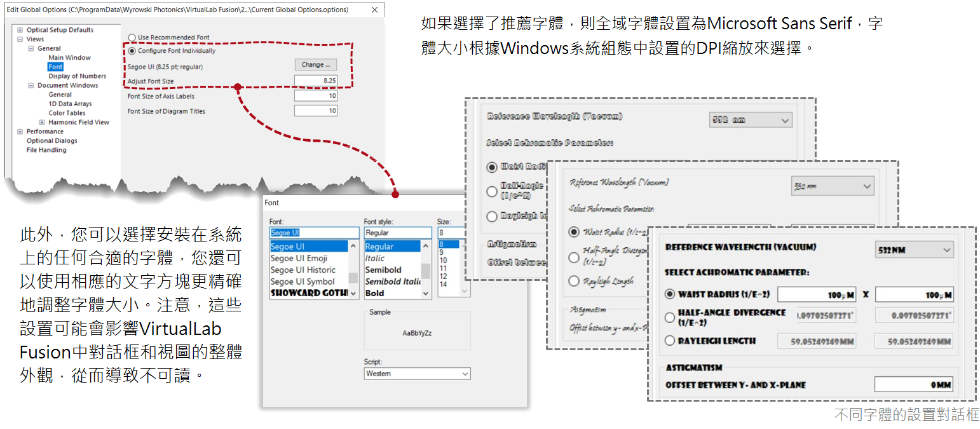Open the Script dropdown showing Western
Image resolution: width=980 pixels, height=429 pixels.
tap(417, 374)
